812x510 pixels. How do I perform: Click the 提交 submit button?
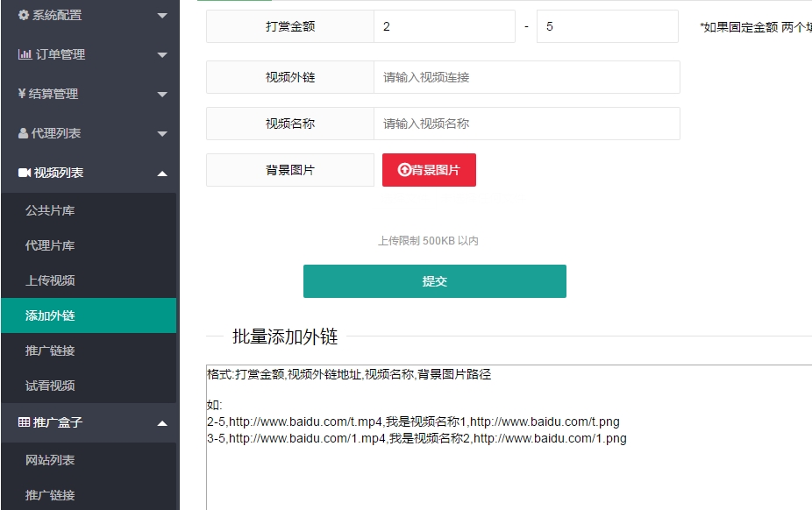click(434, 280)
